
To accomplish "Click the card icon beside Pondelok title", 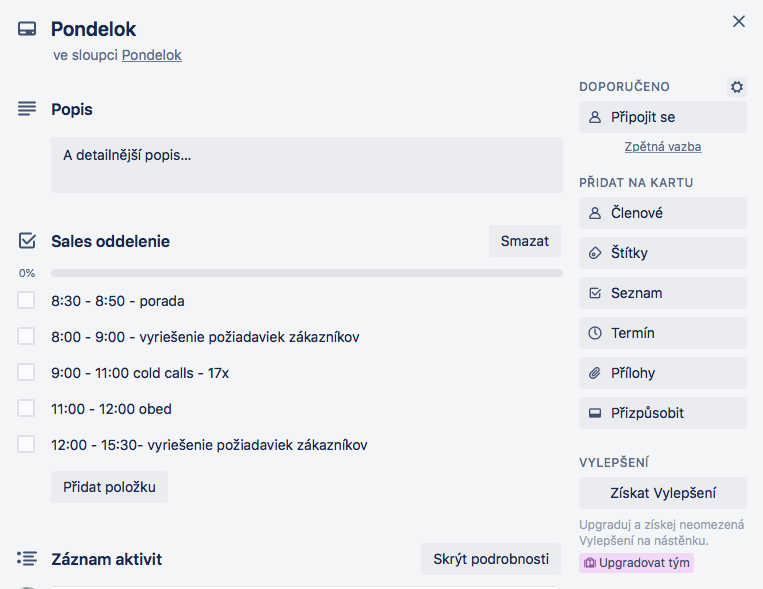I will (27, 29).
